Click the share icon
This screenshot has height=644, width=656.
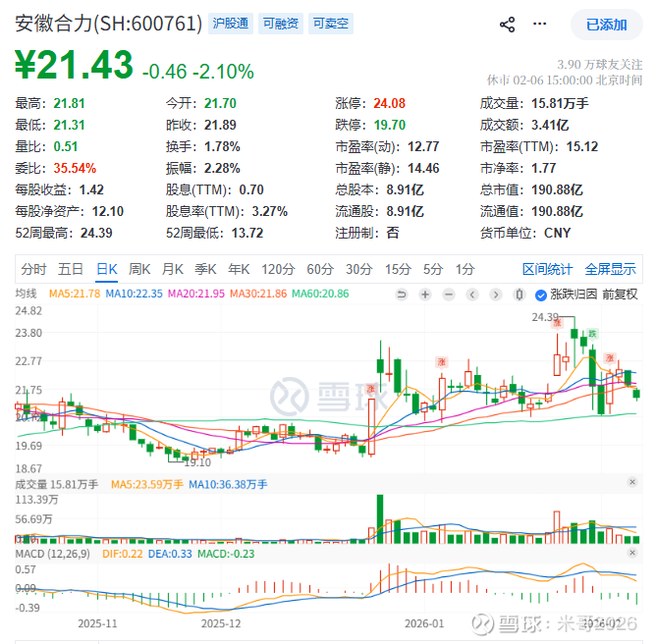point(507,25)
